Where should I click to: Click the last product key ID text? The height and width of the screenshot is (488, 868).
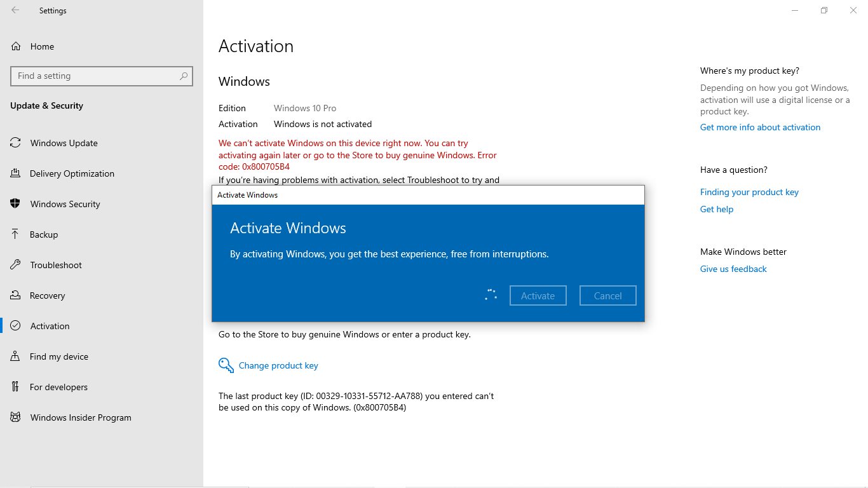tap(356, 402)
